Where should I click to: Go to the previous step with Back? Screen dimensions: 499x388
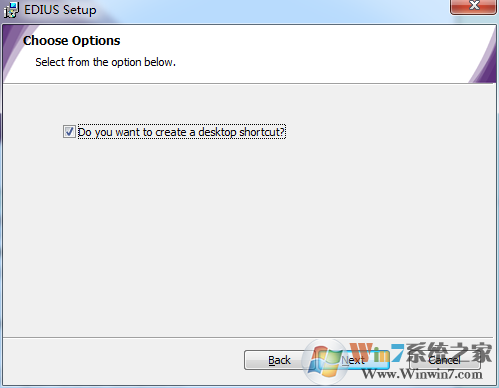coord(279,360)
